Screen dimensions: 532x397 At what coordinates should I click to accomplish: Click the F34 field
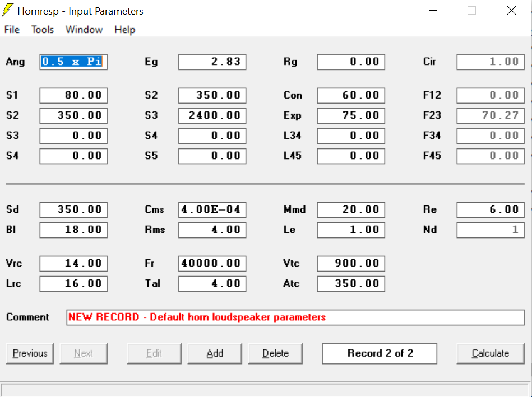(x=491, y=136)
